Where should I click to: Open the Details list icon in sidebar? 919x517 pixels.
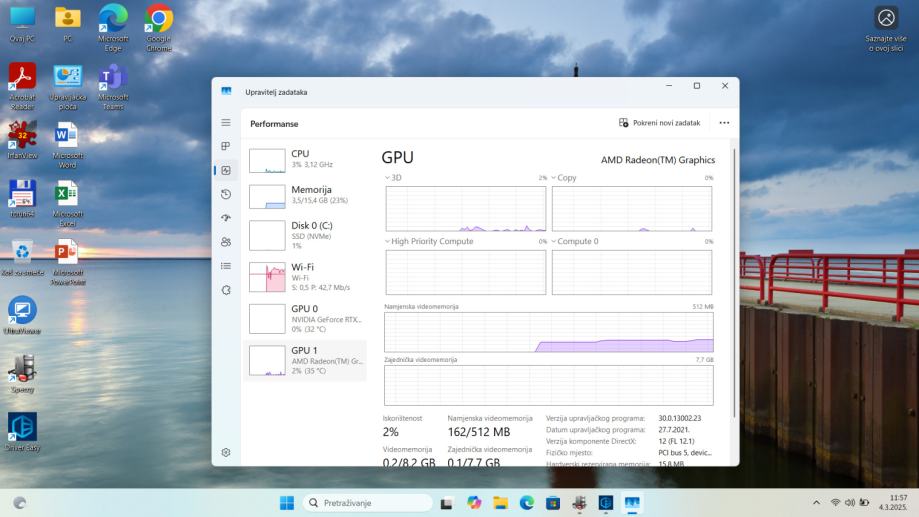[x=226, y=266]
